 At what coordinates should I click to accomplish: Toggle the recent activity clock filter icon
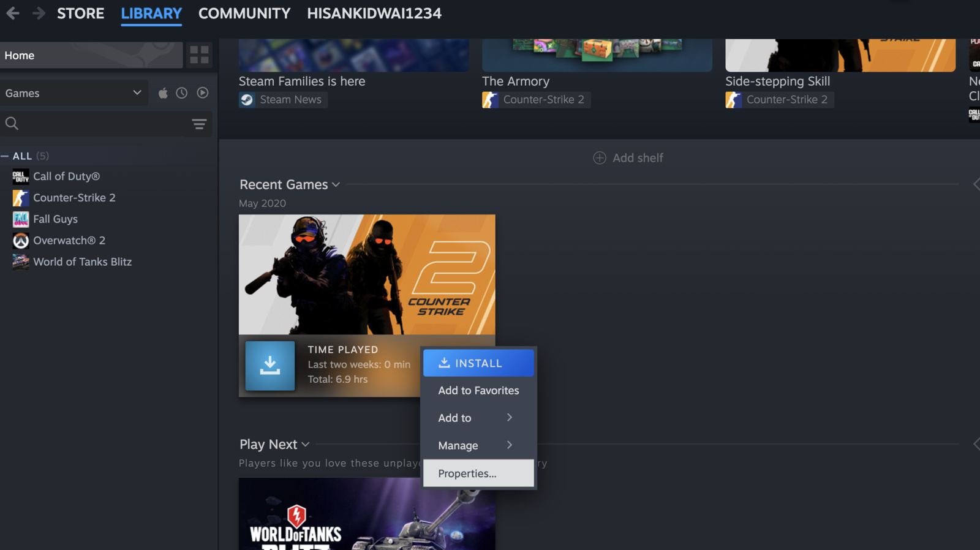182,93
